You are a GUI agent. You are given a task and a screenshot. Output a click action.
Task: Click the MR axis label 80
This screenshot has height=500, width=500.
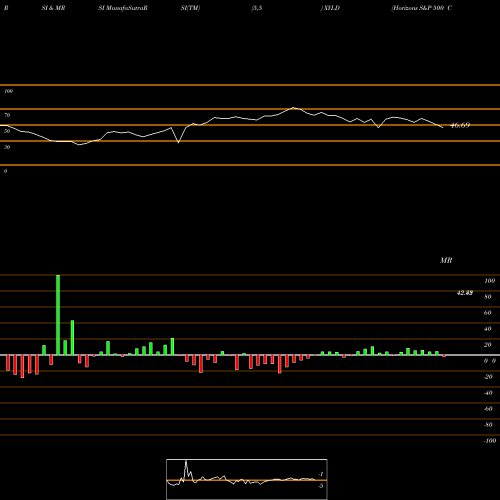pos(488,297)
